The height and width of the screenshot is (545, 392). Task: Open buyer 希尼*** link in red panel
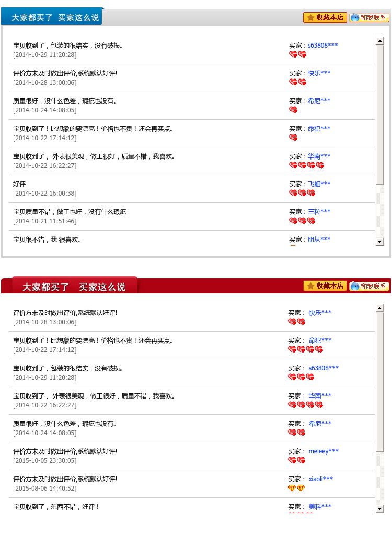click(x=320, y=423)
